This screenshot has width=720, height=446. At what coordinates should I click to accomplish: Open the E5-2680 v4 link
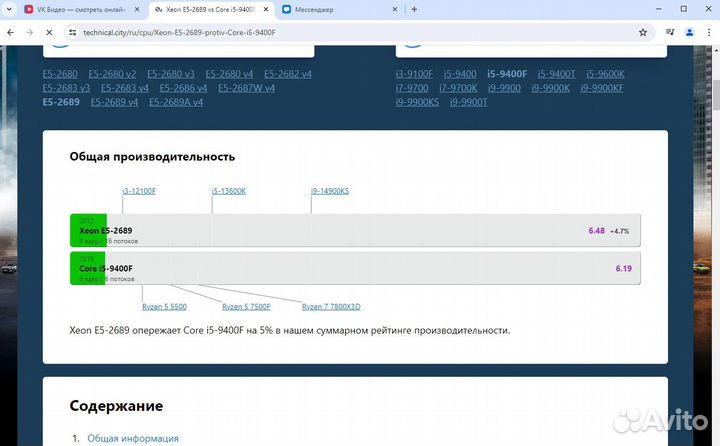pos(229,74)
